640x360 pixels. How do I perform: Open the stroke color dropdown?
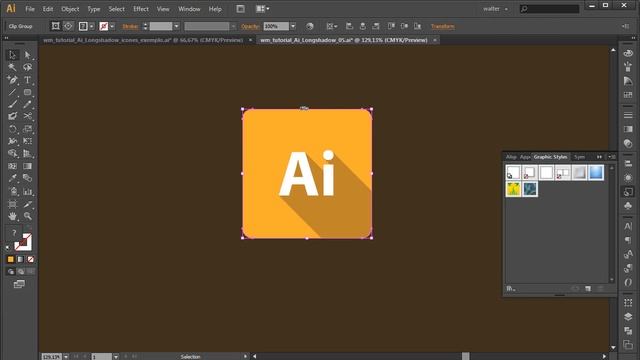112,26
